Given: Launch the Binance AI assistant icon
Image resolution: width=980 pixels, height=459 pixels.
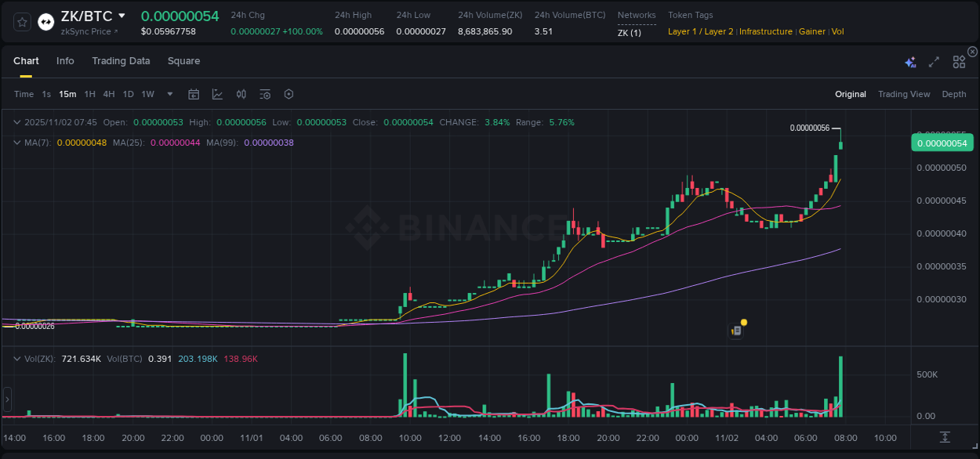Looking at the screenshot, I should [910, 62].
